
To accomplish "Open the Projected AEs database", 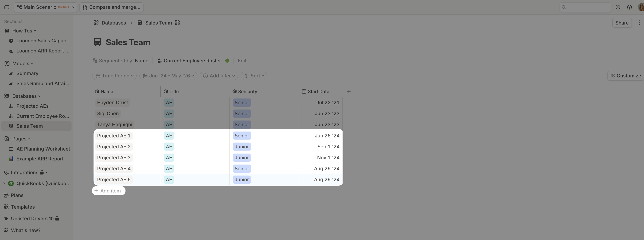I will (32, 106).
